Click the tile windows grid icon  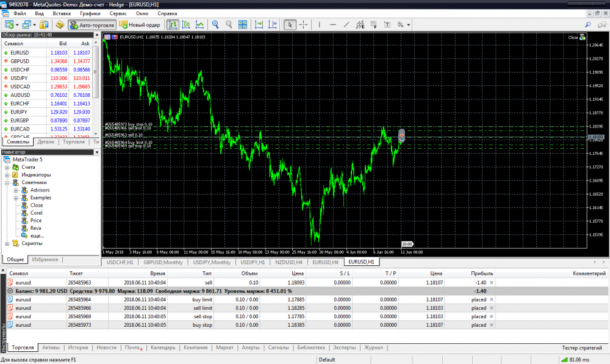point(243,25)
